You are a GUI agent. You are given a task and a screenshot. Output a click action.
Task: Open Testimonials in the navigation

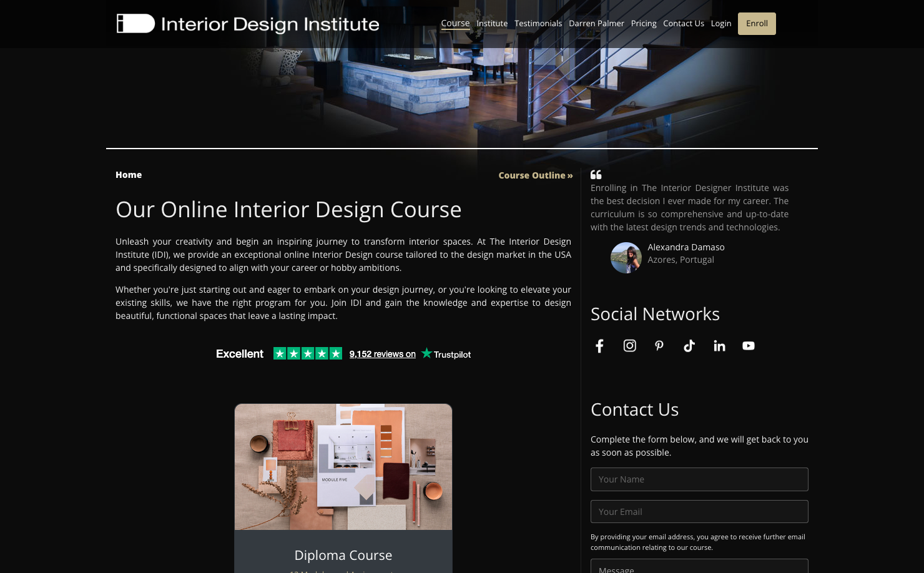tap(538, 23)
